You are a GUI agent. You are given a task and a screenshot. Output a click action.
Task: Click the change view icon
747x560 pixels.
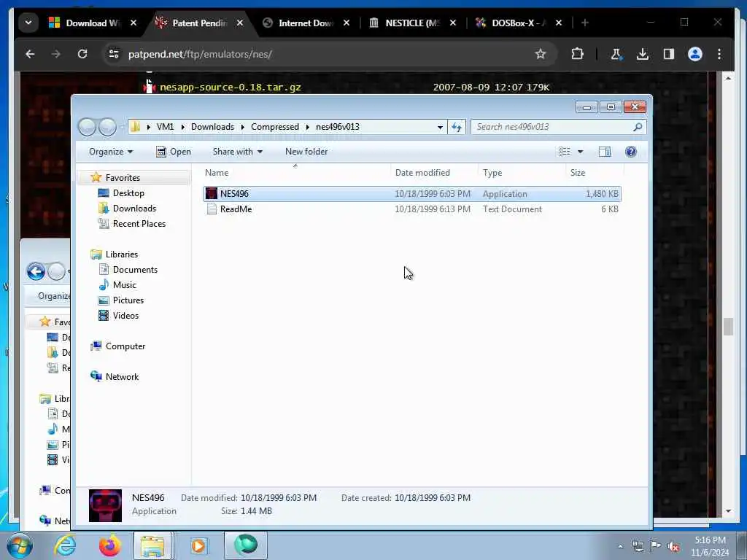[x=565, y=152]
